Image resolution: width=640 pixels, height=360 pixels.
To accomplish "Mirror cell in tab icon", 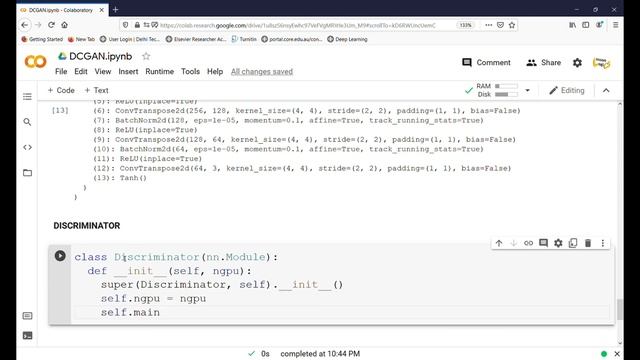I will (573, 243).
